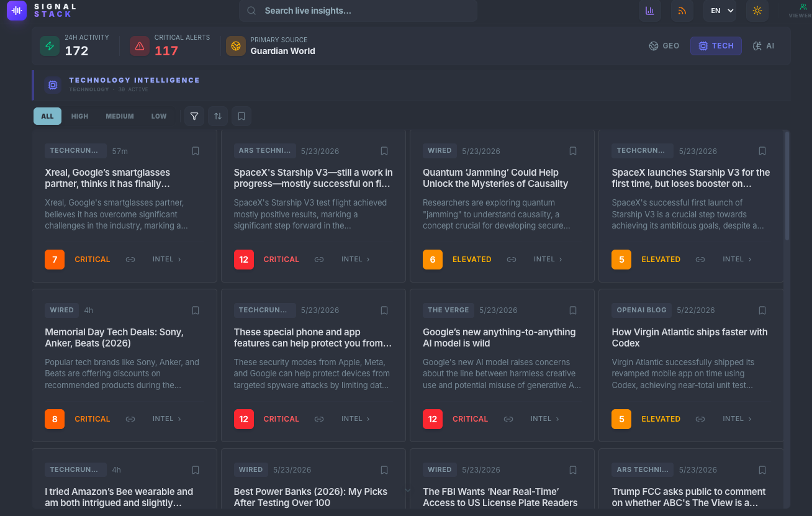
Task: Expand INTEL on SpaceX launches Starship V3 card
Action: 737,260
